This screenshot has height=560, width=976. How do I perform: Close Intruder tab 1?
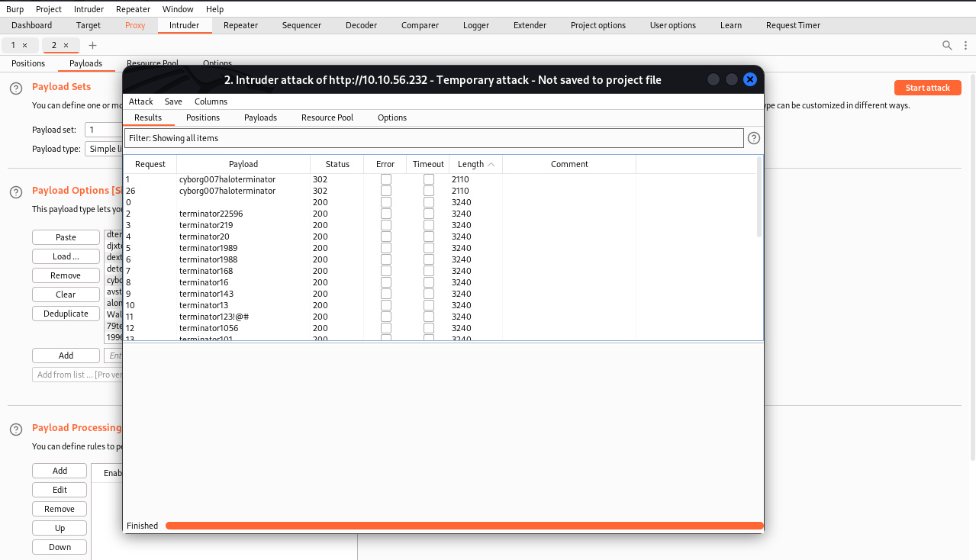click(24, 45)
